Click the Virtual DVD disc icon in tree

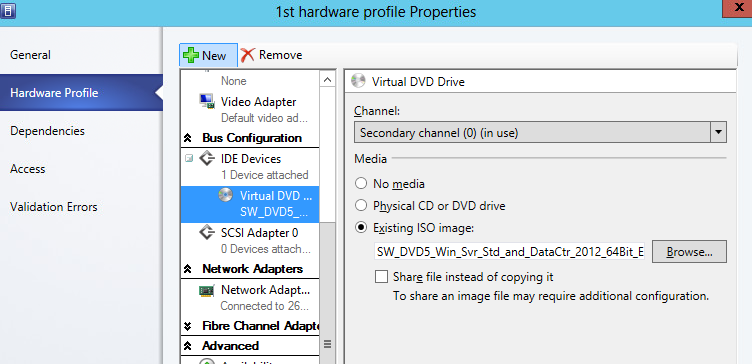click(x=225, y=195)
